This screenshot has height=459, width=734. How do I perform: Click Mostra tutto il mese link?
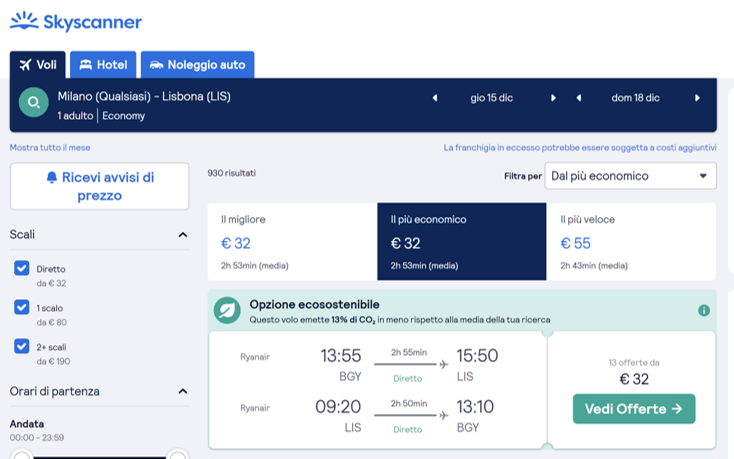[x=50, y=148]
